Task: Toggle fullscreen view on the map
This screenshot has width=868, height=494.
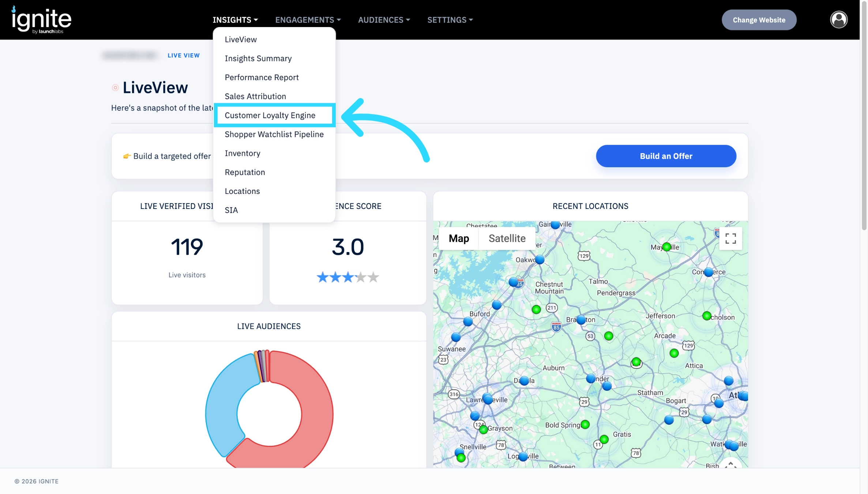Action: 730,239
